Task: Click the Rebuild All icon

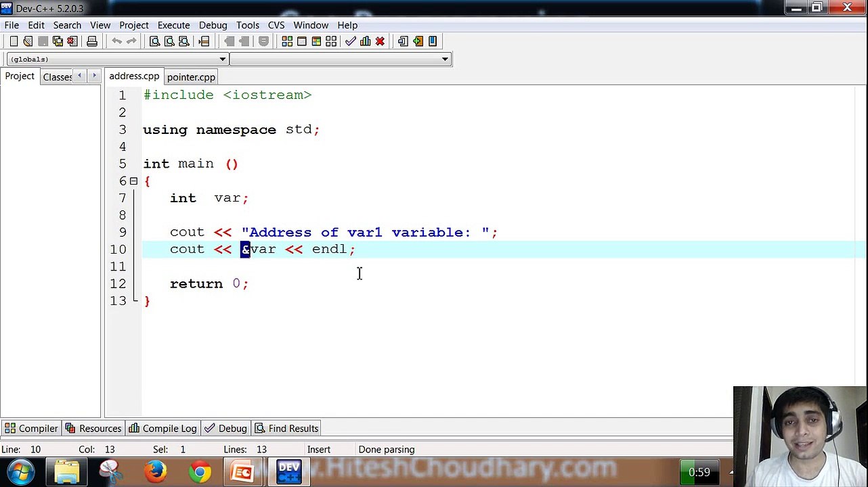Action: [x=331, y=41]
